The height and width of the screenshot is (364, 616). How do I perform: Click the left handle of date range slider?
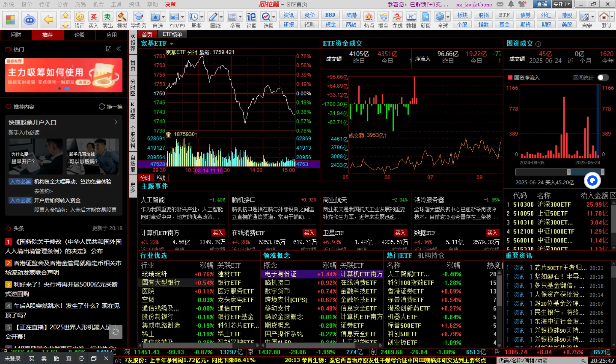569,172
